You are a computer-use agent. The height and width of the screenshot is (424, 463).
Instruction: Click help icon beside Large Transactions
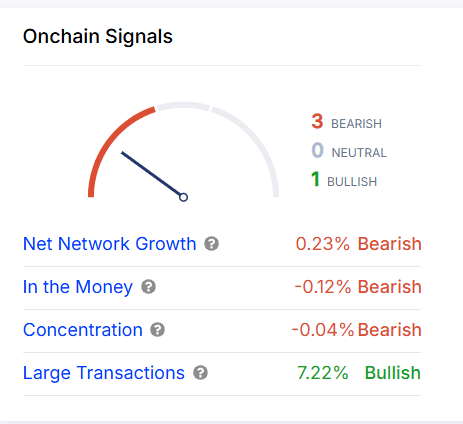[200, 373]
